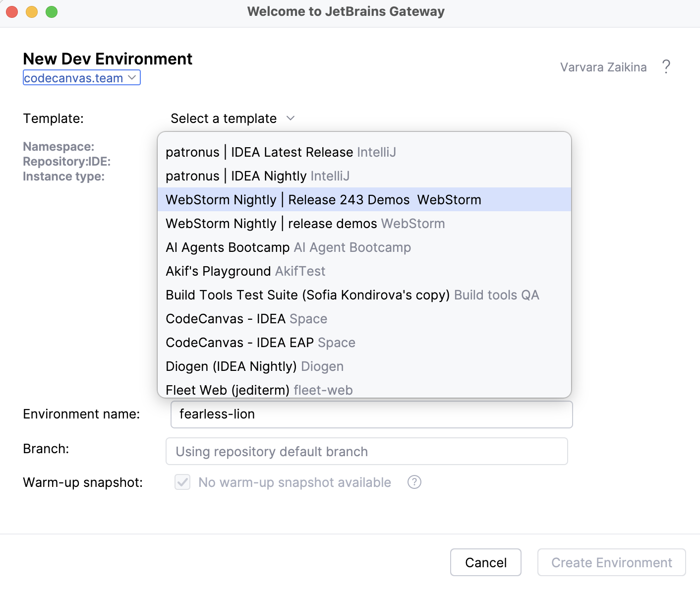Close the JetBrains Gateway window

pyautogui.click(x=12, y=12)
